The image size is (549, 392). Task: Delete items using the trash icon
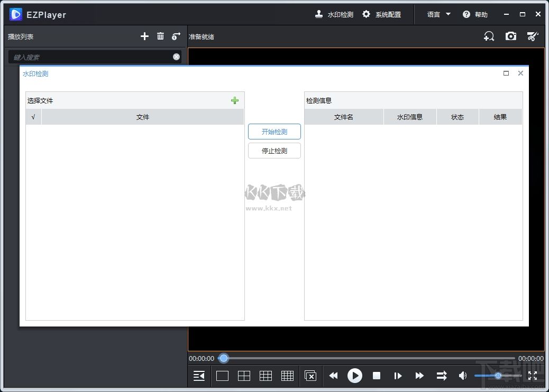160,36
